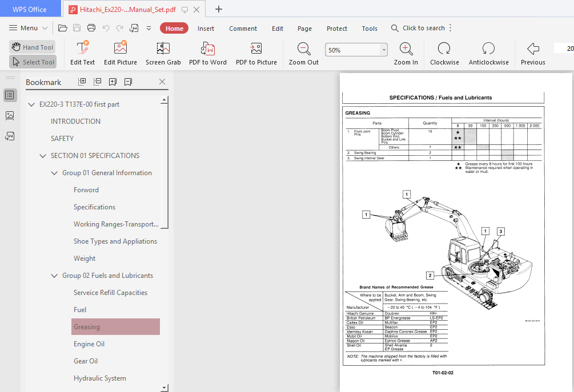This screenshot has height=392, width=574.
Task: Click the Zoom Out button
Action: [304, 54]
